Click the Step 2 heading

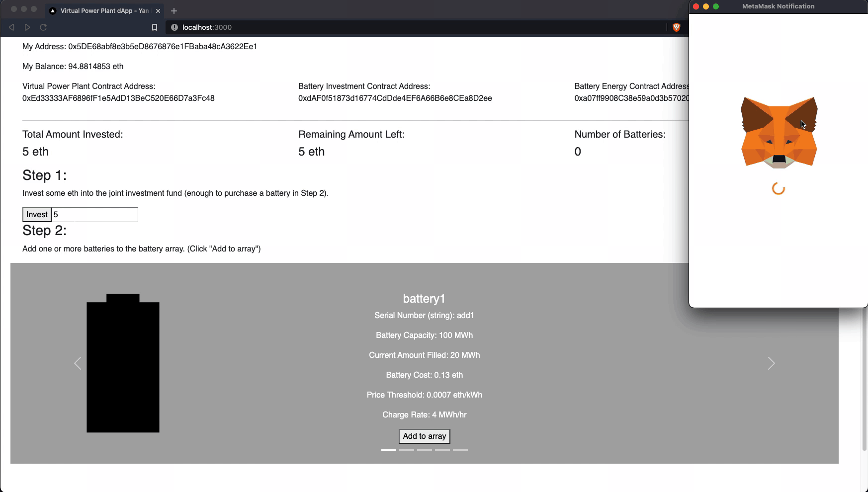[44, 231]
